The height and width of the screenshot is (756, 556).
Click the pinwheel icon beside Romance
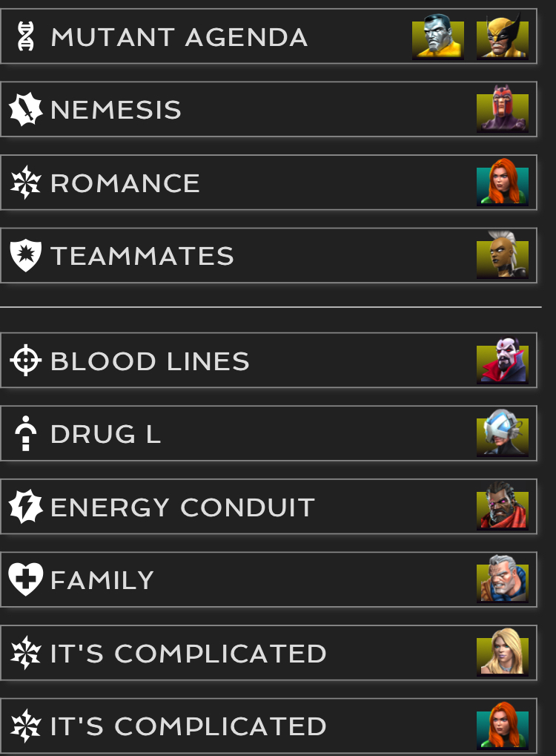click(25, 183)
